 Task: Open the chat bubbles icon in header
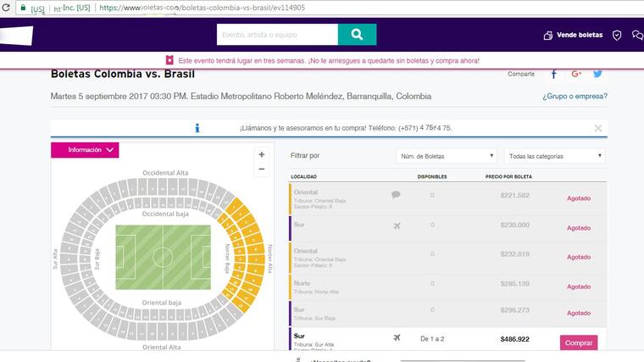(x=637, y=36)
